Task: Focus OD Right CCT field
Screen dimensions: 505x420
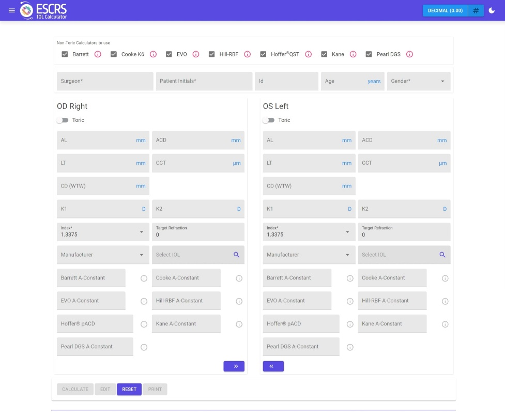Action: 198,163
